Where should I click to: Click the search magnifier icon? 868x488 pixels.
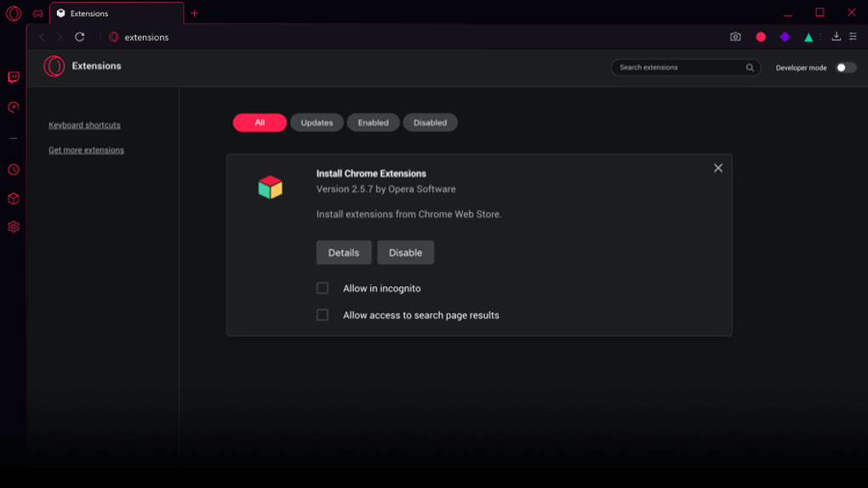(x=750, y=67)
